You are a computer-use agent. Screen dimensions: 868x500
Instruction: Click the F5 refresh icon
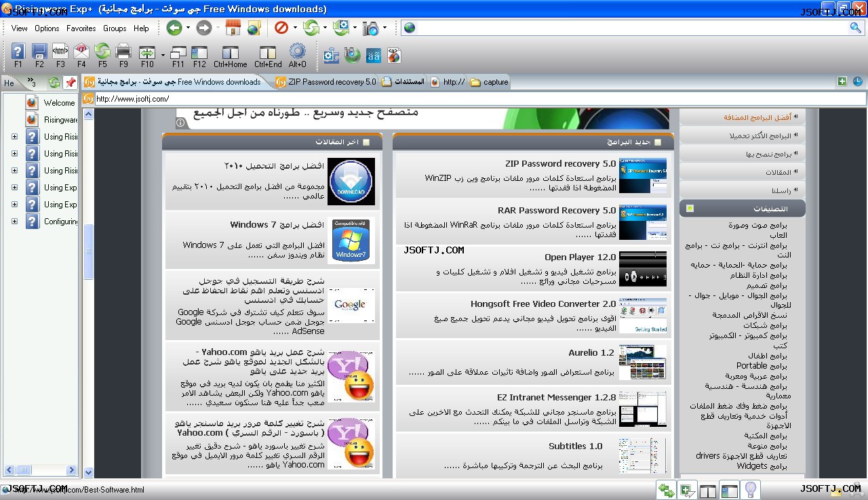[x=102, y=51]
